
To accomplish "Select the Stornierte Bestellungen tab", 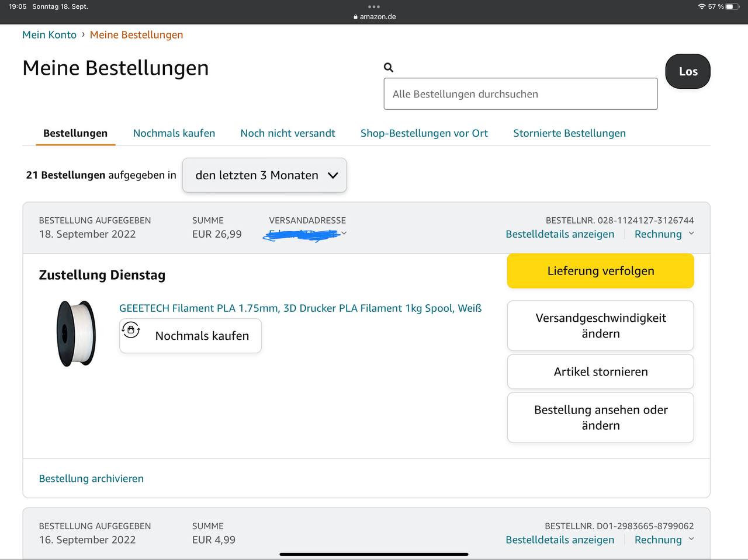I will point(569,133).
